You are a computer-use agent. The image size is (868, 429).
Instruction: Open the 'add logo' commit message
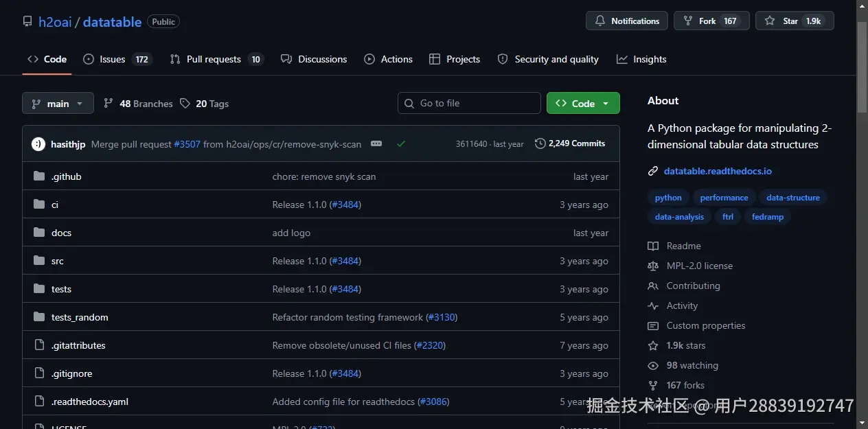[x=291, y=233]
